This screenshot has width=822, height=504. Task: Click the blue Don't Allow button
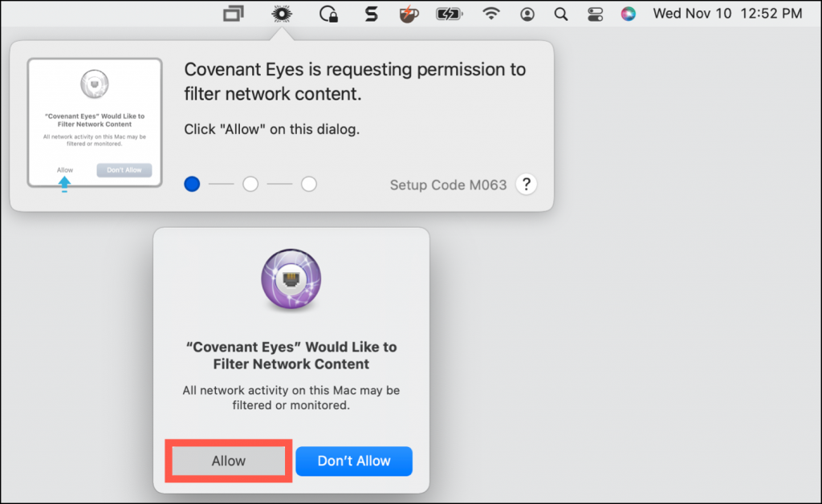pyautogui.click(x=354, y=461)
